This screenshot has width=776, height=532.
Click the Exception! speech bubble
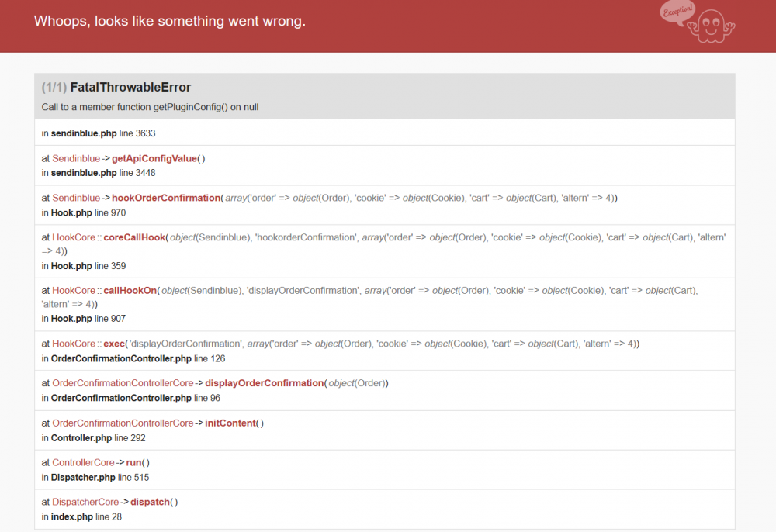(677, 12)
